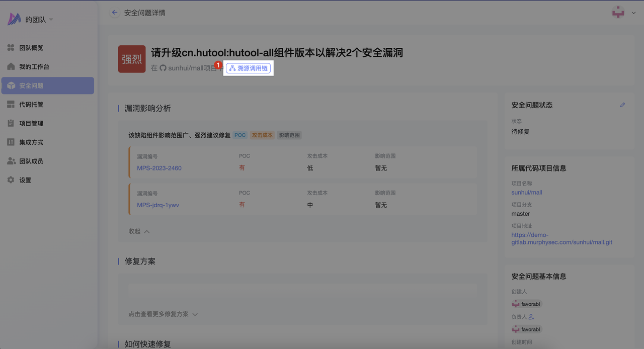Expand the team switcher dropdown
644x349 pixels.
[51, 20]
